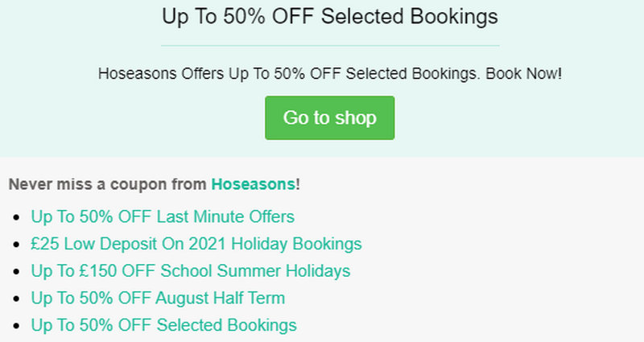Click the bullet beside School Summer Holidays
This screenshot has height=342, width=644.
[x=19, y=272]
